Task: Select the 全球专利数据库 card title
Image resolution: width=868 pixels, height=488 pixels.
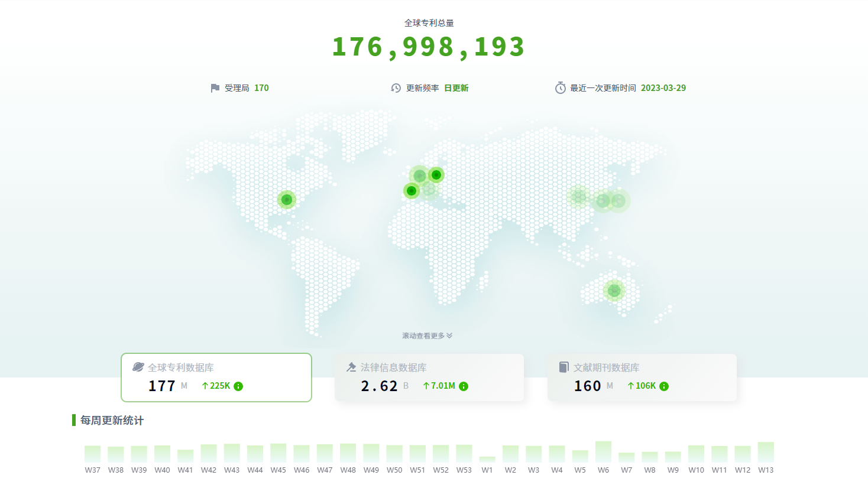Action: click(180, 367)
